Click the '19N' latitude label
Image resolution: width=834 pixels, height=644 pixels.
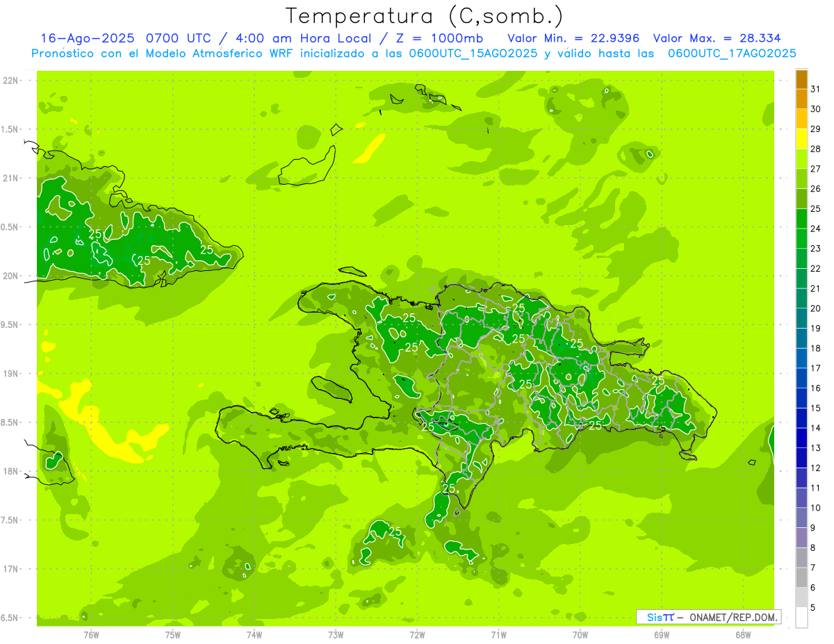(10, 373)
